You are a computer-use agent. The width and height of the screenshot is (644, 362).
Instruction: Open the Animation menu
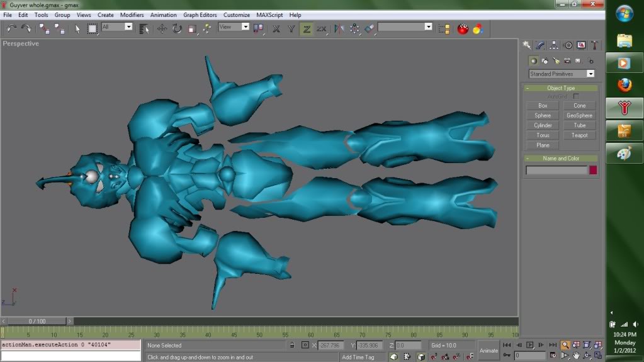pos(163,14)
